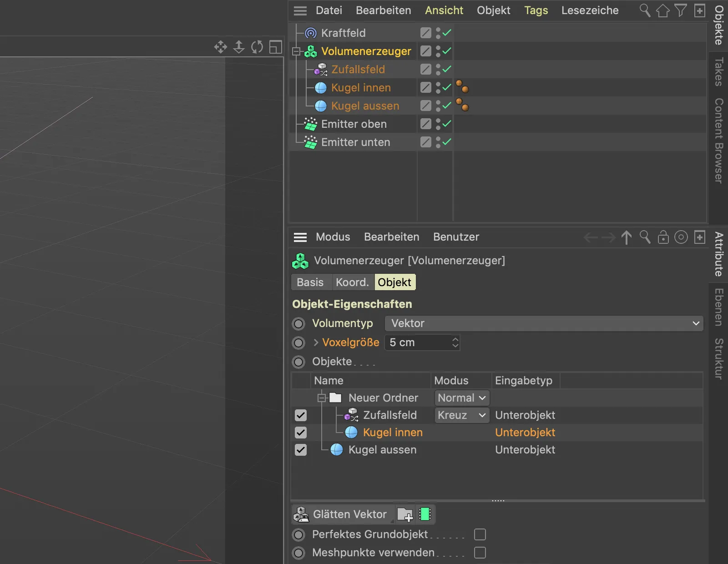Navigate back arrow in Attribute Manager
Image resolution: width=728 pixels, height=564 pixels.
(x=591, y=237)
